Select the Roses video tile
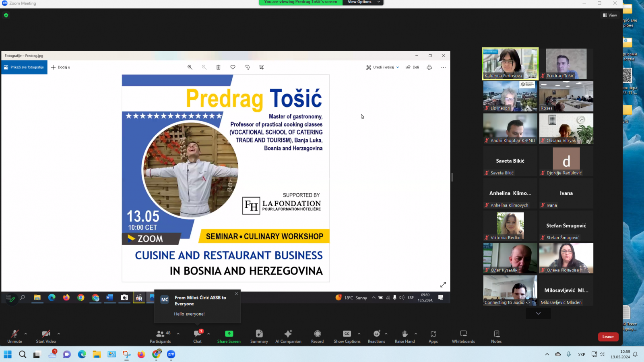 [566, 96]
